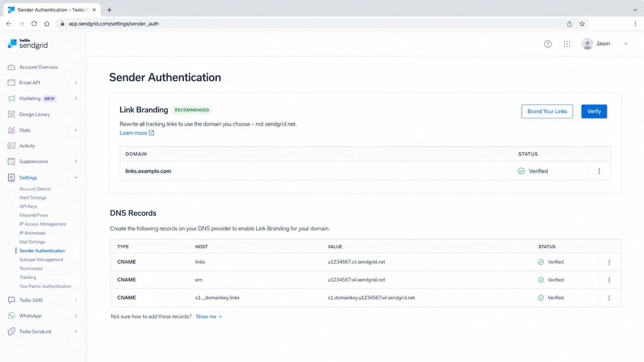Click the Brand Your Links button

point(547,112)
